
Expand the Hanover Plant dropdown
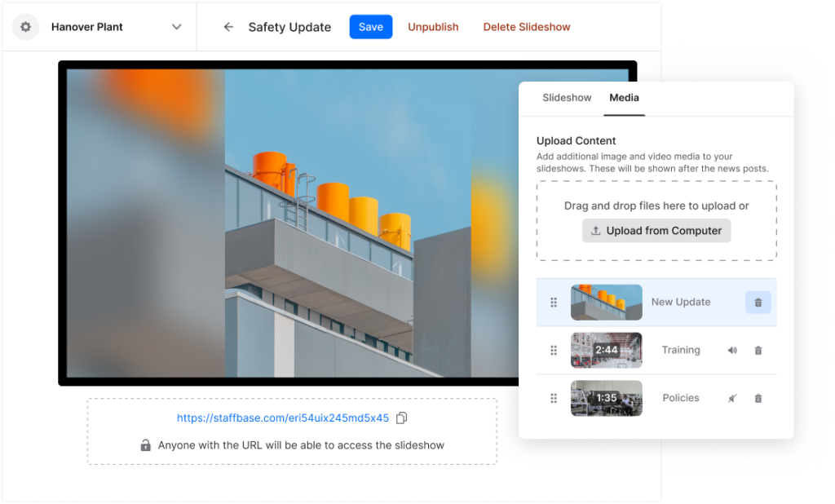click(x=176, y=27)
